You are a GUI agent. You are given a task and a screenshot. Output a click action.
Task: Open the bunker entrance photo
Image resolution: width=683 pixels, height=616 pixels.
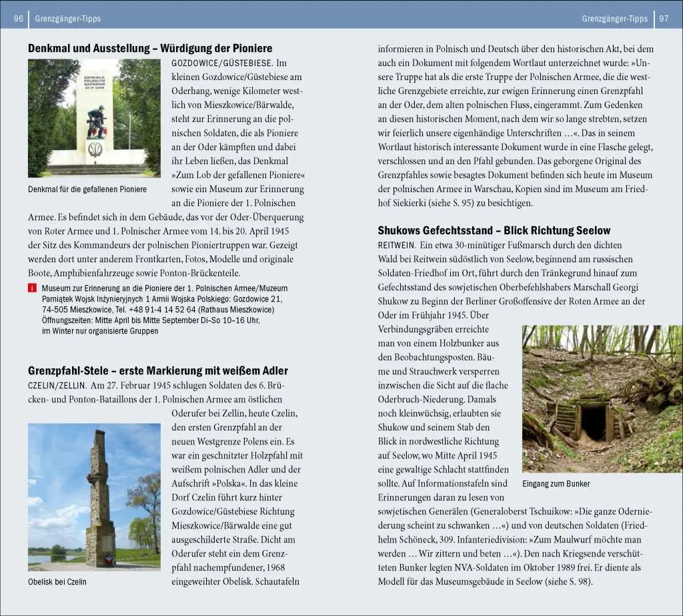pyautogui.click(x=602, y=399)
